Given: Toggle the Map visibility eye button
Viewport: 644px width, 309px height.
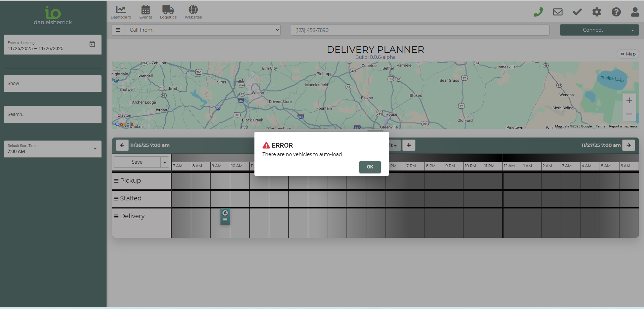Looking at the screenshot, I should point(628,54).
